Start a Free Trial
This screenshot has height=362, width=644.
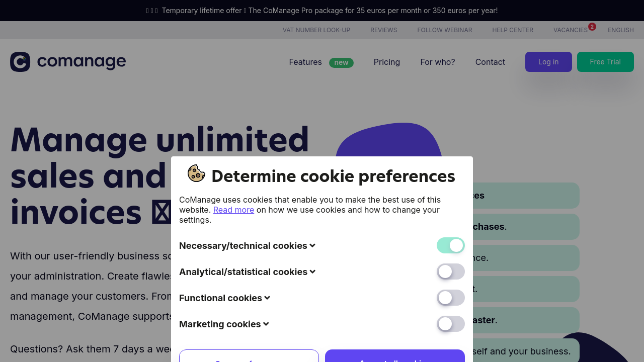point(605,62)
